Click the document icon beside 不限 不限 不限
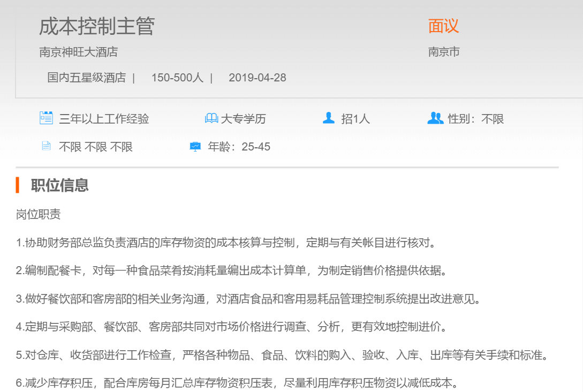This screenshot has width=583, height=392. (47, 146)
